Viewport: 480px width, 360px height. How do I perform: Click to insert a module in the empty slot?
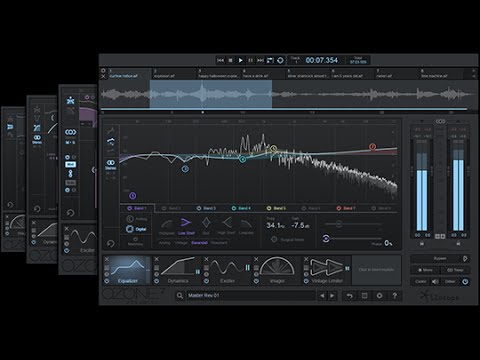point(376,270)
